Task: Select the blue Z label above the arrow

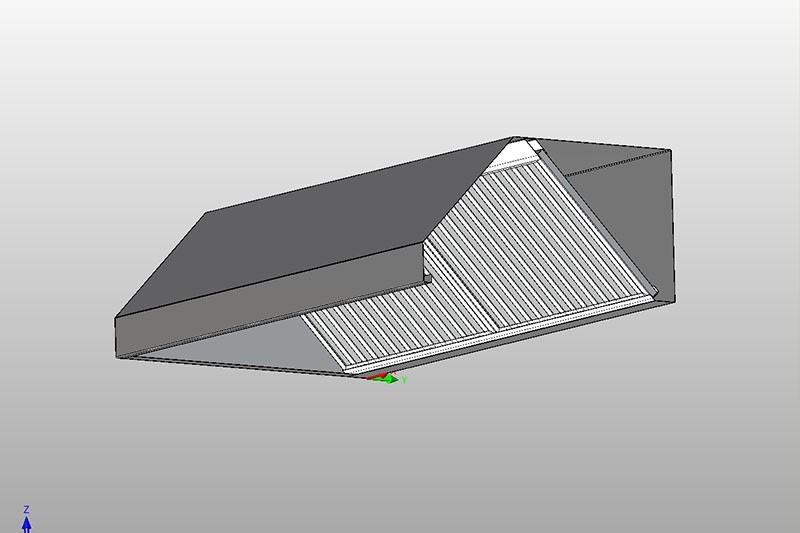Action: click(x=27, y=510)
